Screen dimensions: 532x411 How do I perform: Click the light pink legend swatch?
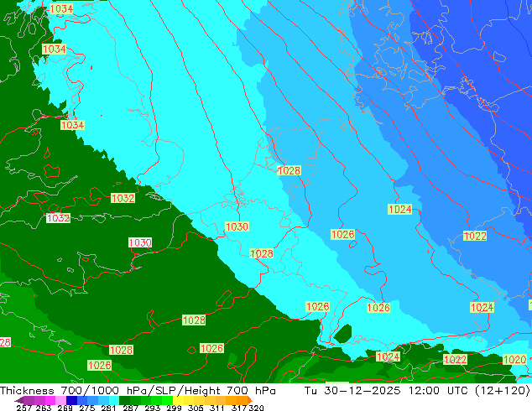[x=60, y=400]
